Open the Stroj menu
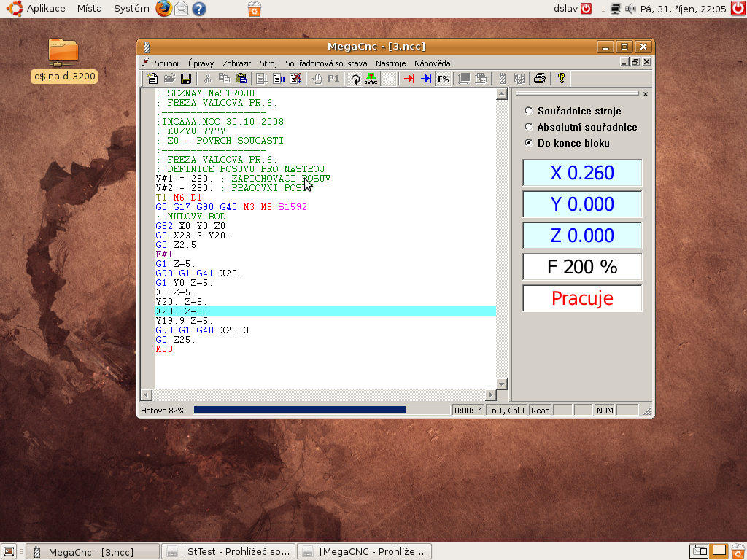The image size is (747, 560). tap(268, 63)
